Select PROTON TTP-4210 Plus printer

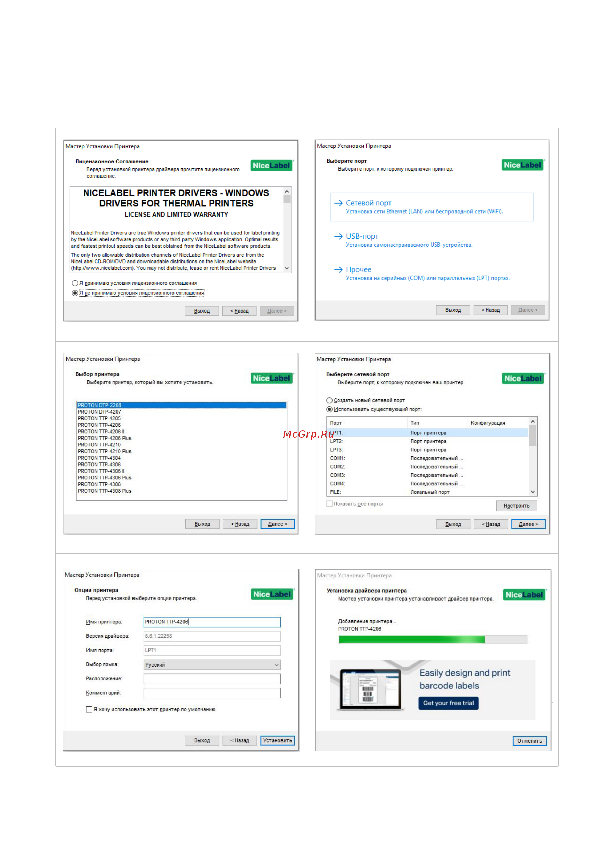click(181, 451)
